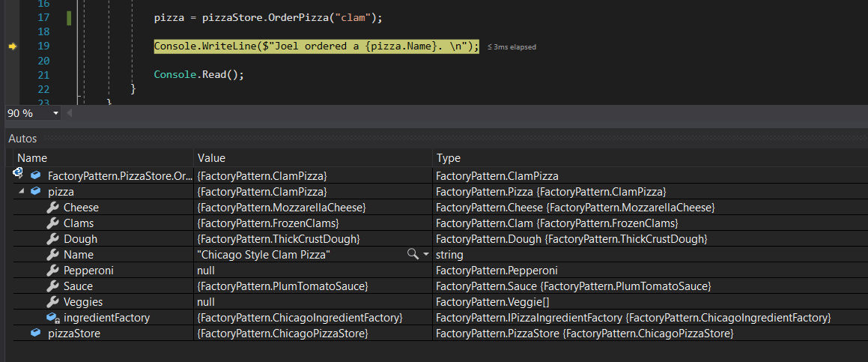Select the Clams property row

(440, 223)
